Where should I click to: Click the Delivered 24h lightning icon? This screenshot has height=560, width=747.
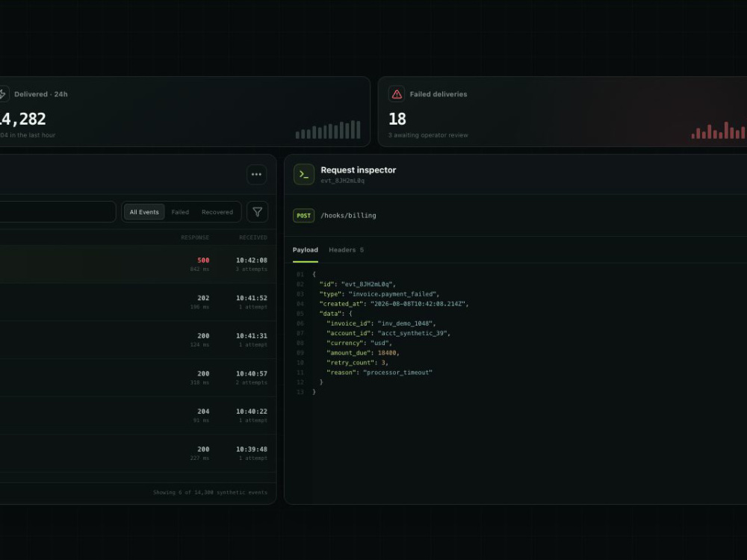[x=2, y=94]
